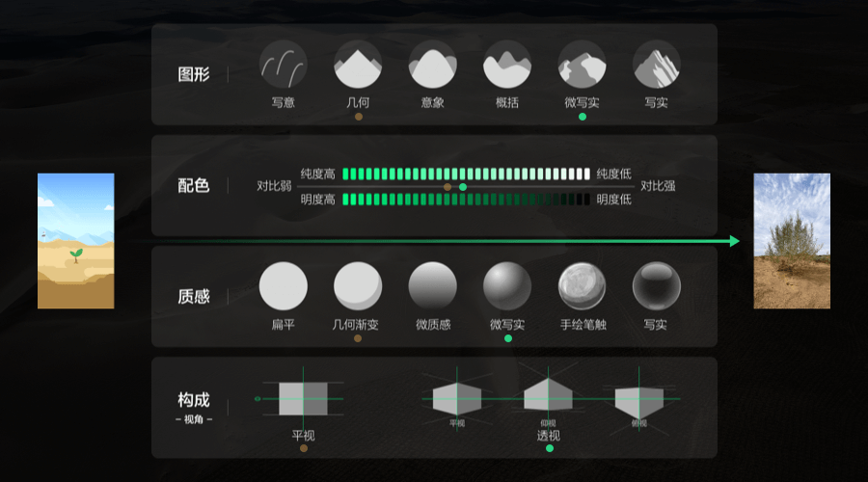Click the 明度低 label
868x482 pixels.
[x=614, y=200]
